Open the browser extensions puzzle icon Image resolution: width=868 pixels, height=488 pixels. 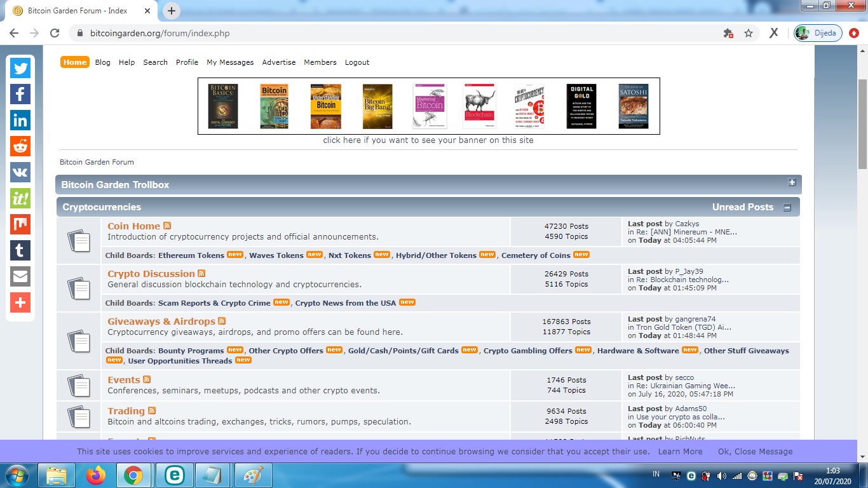pos(728,33)
